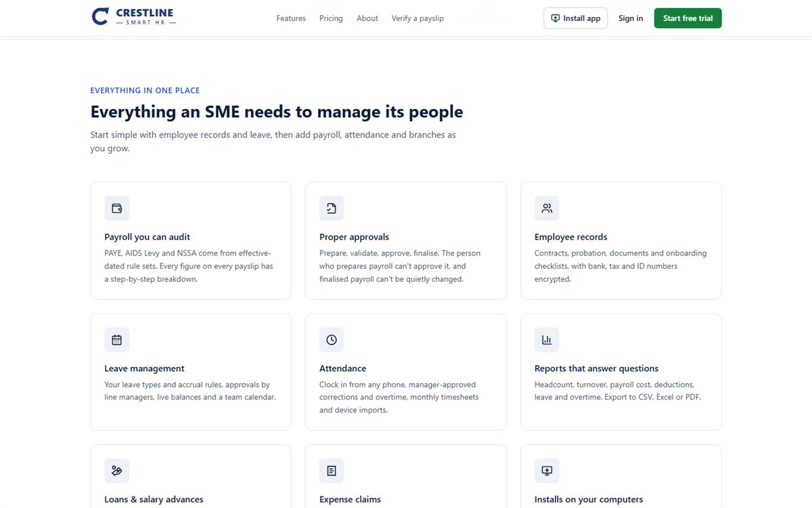Image resolution: width=812 pixels, height=508 pixels.
Task: Click the 'Payroll you can audit' heading
Action: (147, 237)
